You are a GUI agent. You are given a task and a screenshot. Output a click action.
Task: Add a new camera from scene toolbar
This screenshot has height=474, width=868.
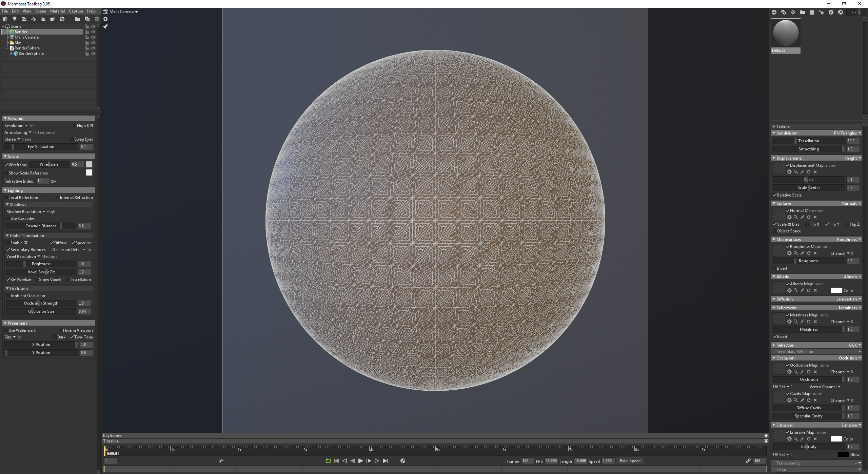click(x=24, y=19)
